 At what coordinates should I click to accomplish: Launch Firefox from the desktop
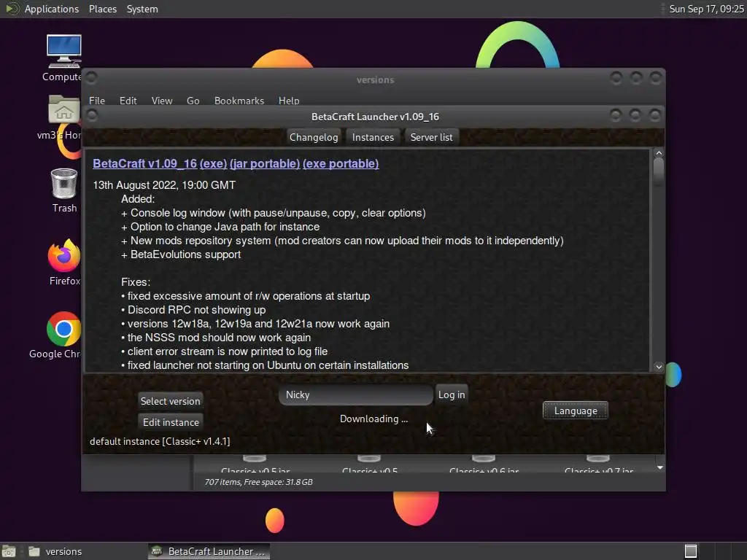[64, 256]
